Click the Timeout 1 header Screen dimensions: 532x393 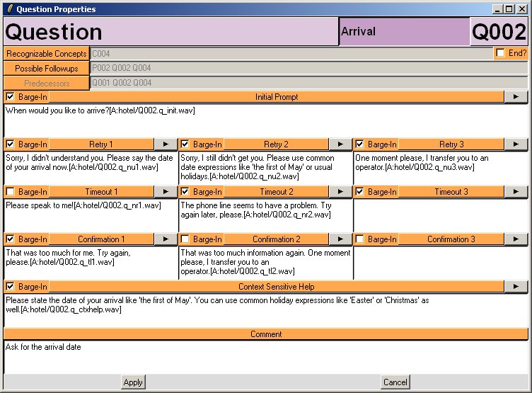point(101,192)
